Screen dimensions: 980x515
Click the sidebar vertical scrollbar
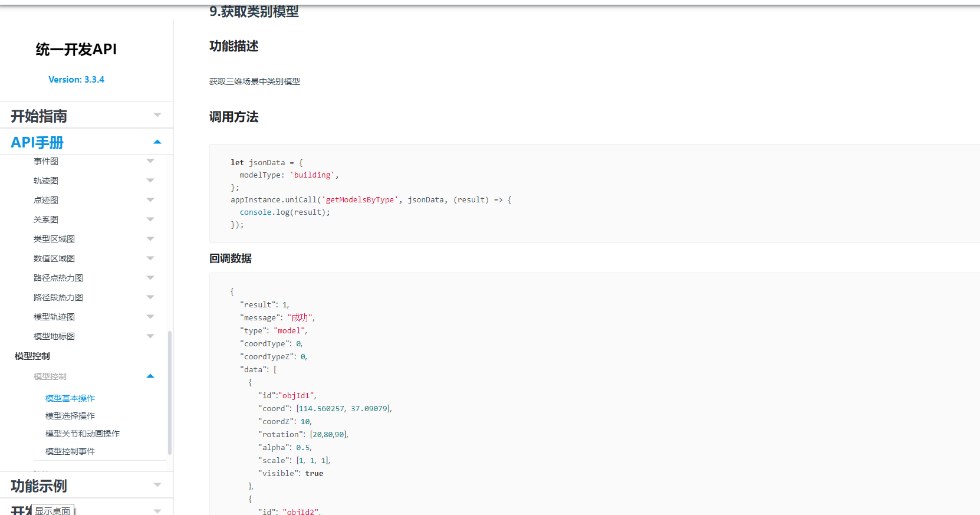[x=170, y=392]
